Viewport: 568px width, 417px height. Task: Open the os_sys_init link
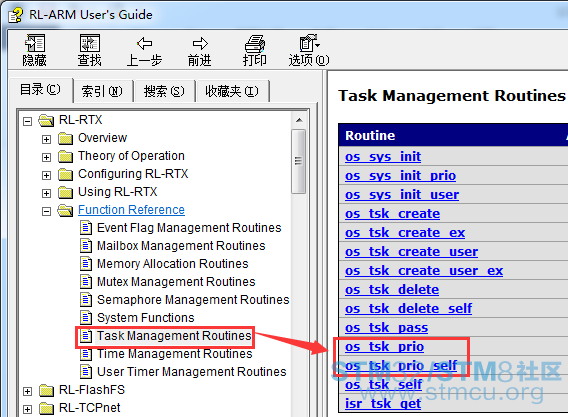point(383,157)
